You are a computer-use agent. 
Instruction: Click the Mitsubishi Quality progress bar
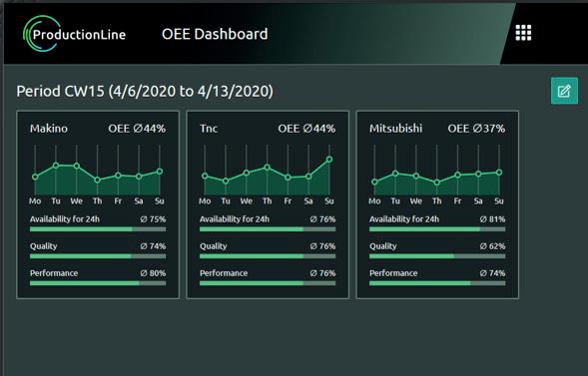[x=437, y=256]
